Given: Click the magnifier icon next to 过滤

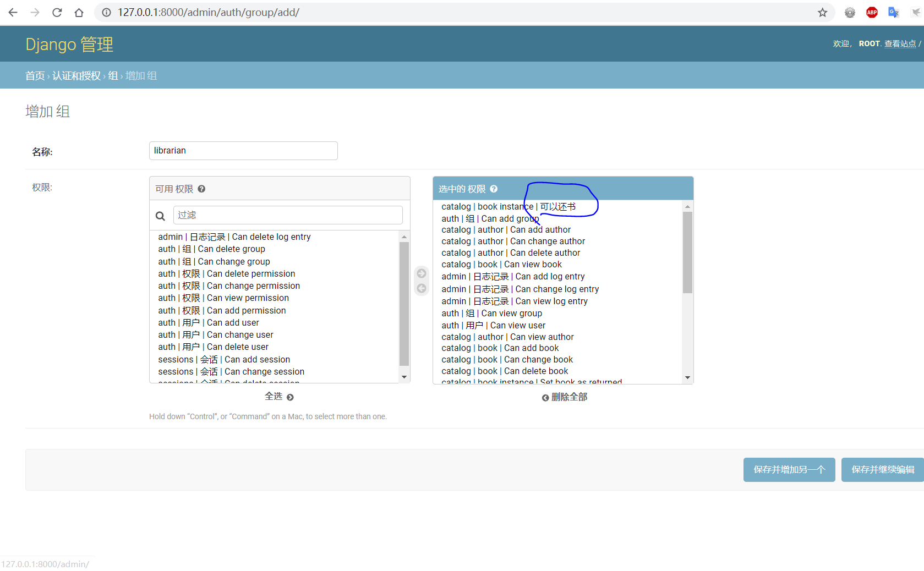Looking at the screenshot, I should [x=160, y=216].
